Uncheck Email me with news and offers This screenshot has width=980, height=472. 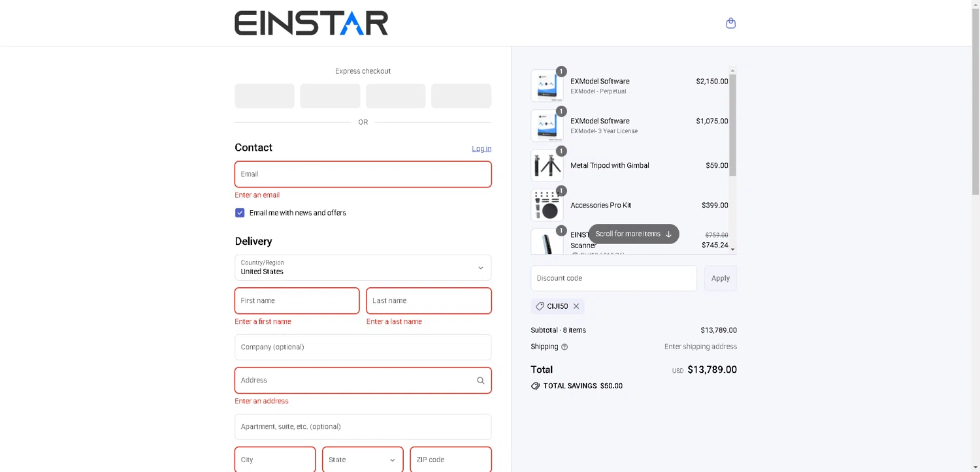tap(240, 213)
